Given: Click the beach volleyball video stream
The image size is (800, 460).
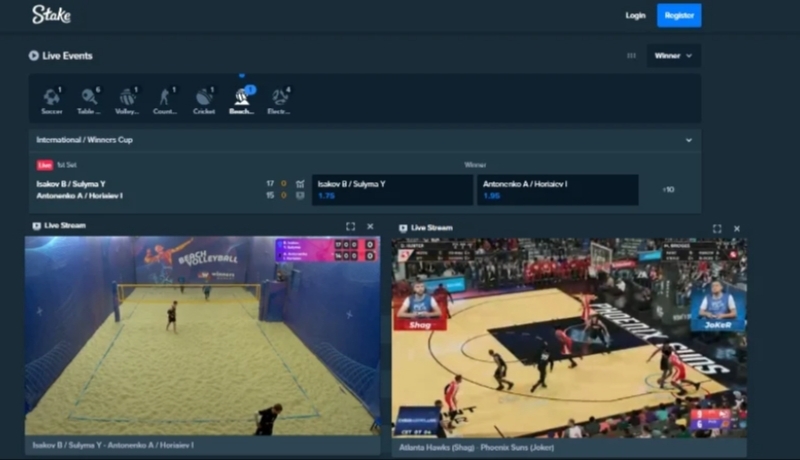Looking at the screenshot, I should click(203, 336).
